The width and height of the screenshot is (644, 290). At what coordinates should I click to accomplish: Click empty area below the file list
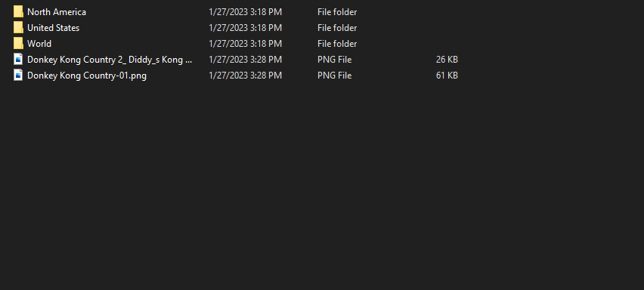tap(322, 184)
